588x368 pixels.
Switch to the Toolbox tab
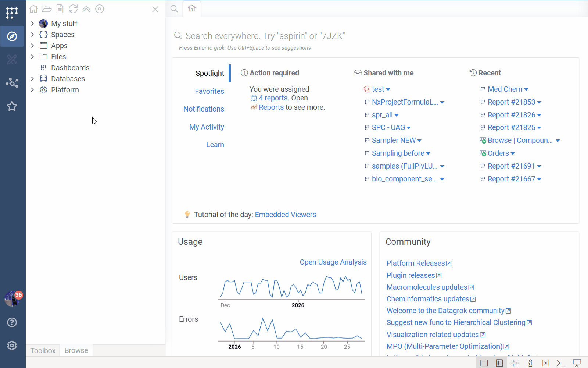tap(43, 350)
